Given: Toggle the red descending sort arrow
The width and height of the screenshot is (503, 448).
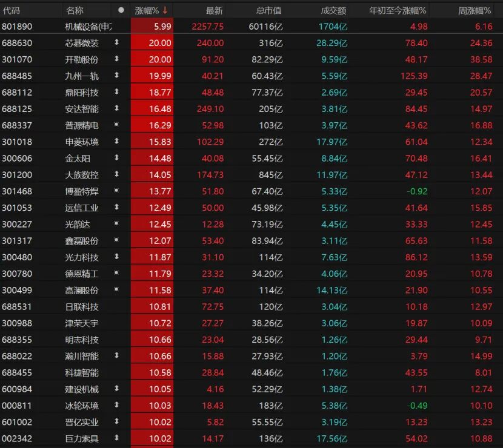Looking at the screenshot, I should tap(165, 10).
